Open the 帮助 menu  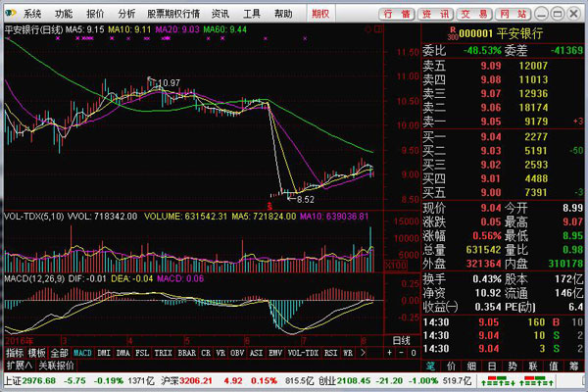pyautogui.click(x=283, y=14)
